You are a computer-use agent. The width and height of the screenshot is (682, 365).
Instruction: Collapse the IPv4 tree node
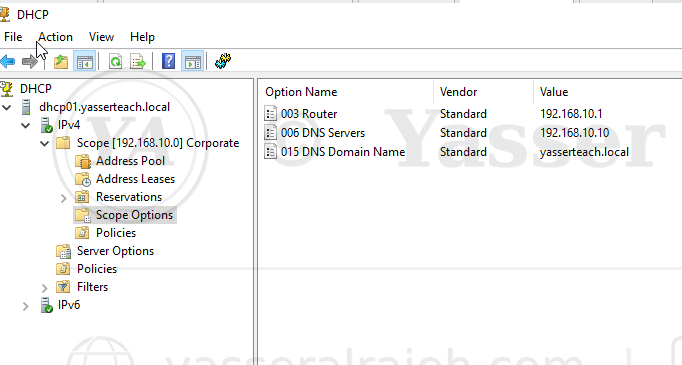(26, 126)
